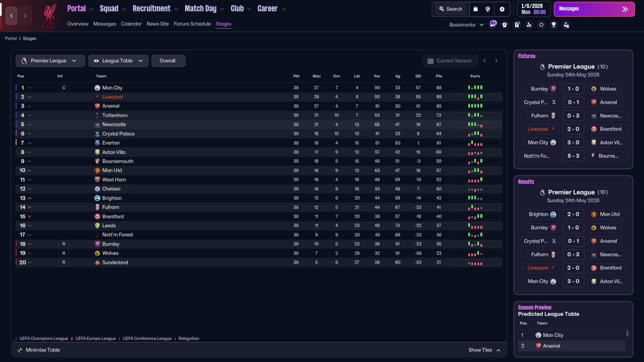Go forward with the right arrow button

pos(25,16)
